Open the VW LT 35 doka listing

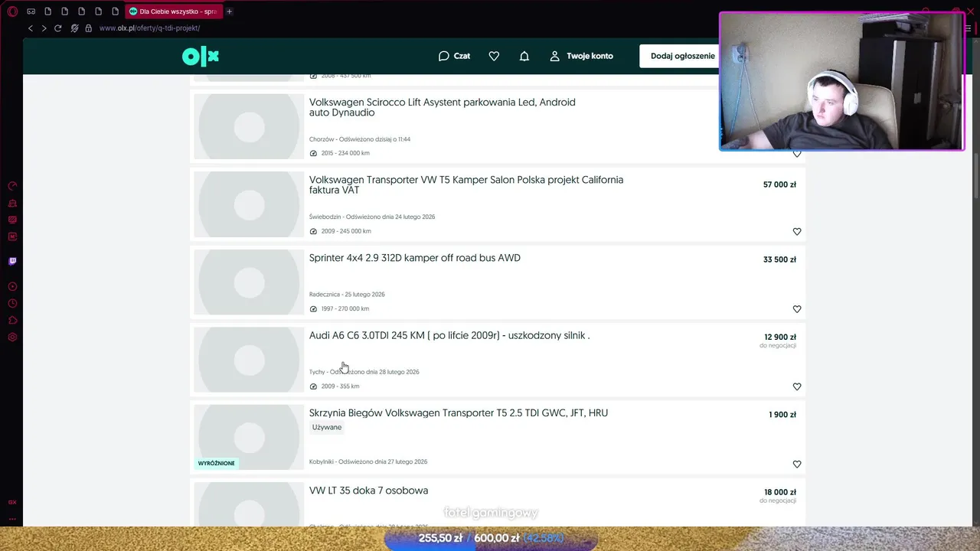368,491
